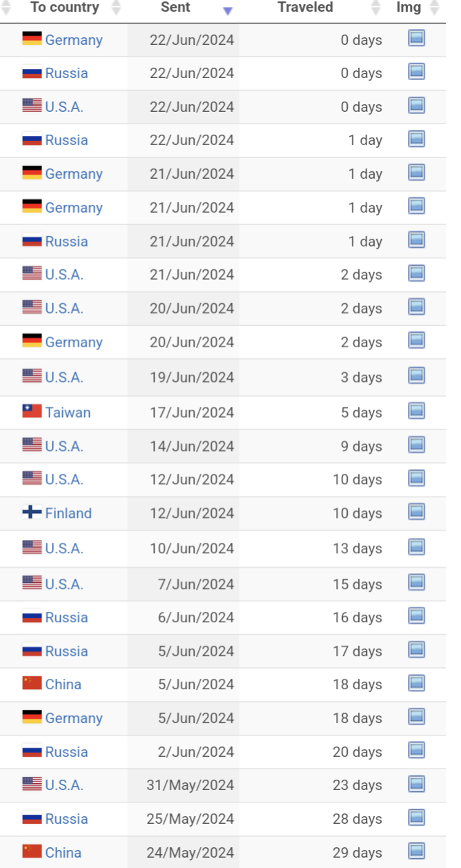Click the Finland country link
Viewport: 461px width, 868px height.
tap(68, 513)
